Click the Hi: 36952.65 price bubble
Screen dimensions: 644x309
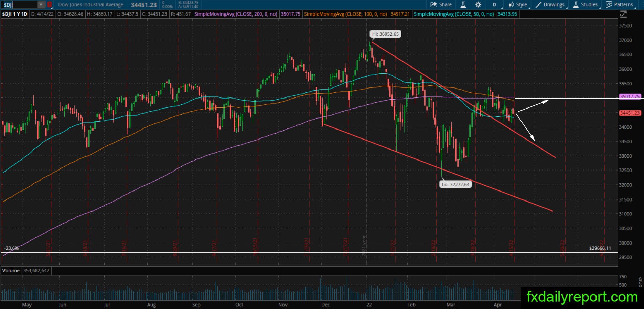[x=386, y=34]
